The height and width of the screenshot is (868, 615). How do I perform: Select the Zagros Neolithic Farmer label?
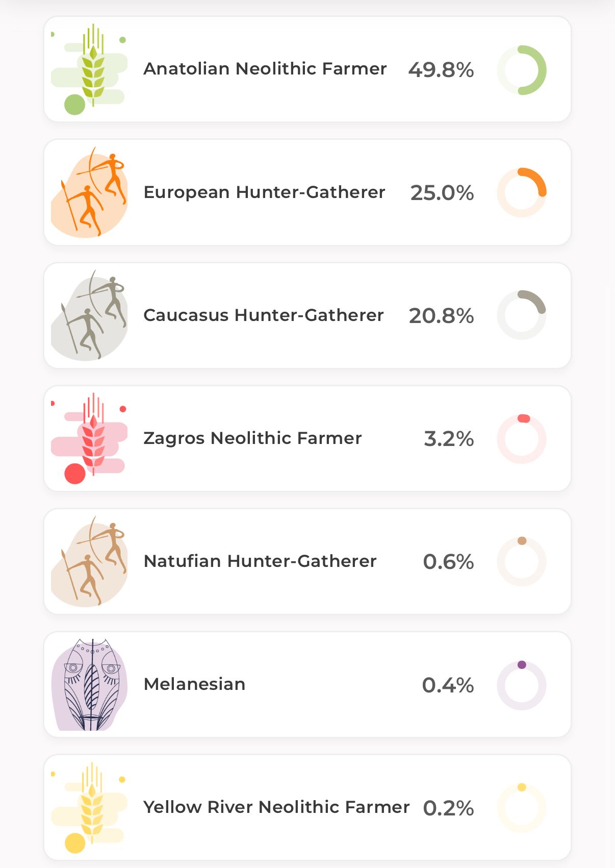pyautogui.click(x=252, y=438)
